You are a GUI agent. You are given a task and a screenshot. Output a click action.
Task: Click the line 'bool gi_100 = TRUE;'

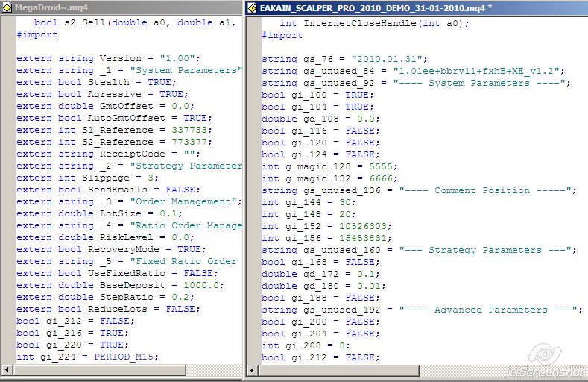point(317,95)
